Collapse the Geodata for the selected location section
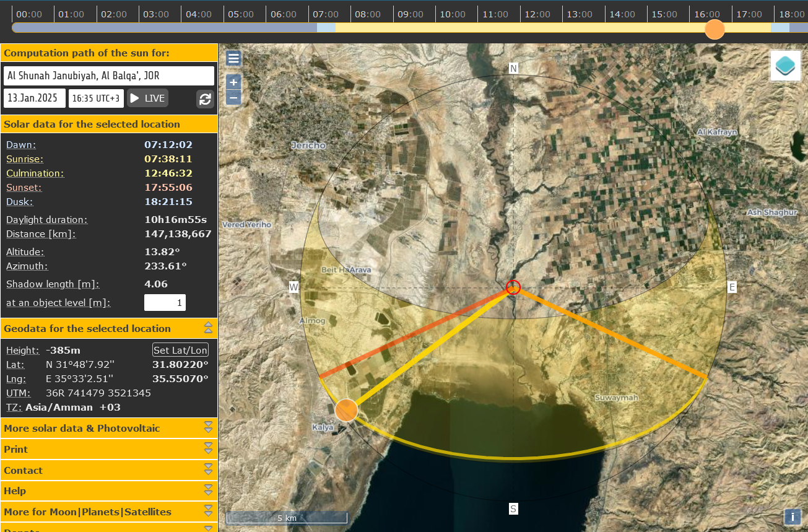 (x=208, y=328)
